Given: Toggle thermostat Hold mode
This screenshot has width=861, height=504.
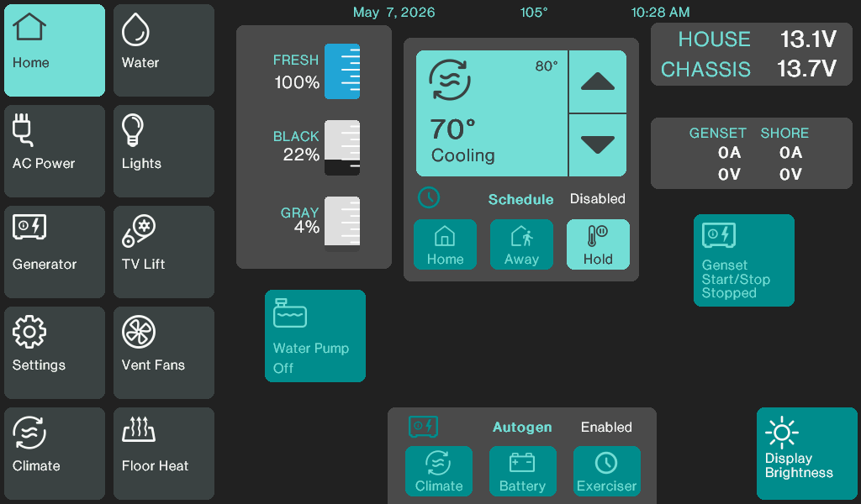Looking at the screenshot, I should click(598, 244).
